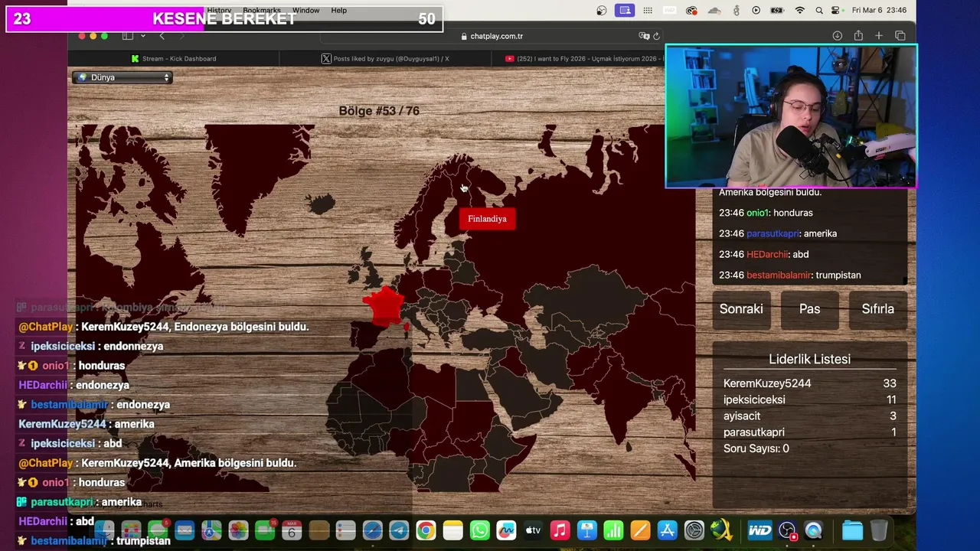980x551 pixels.
Task: Click the Sıfırla button
Action: pos(877,309)
